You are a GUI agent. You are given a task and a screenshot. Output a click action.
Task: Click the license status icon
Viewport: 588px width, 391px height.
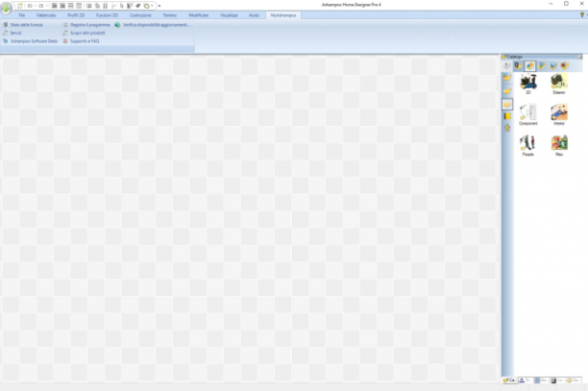point(5,25)
